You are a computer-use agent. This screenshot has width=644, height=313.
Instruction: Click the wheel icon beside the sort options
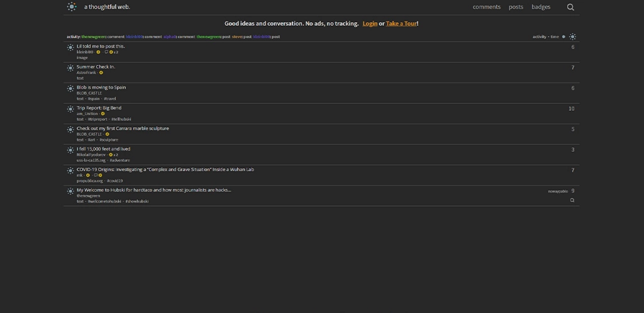pos(572,37)
